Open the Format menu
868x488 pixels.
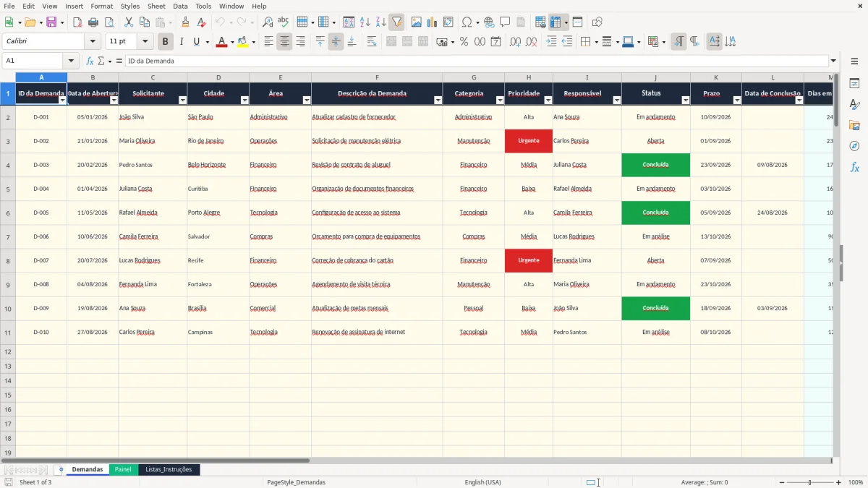point(101,6)
